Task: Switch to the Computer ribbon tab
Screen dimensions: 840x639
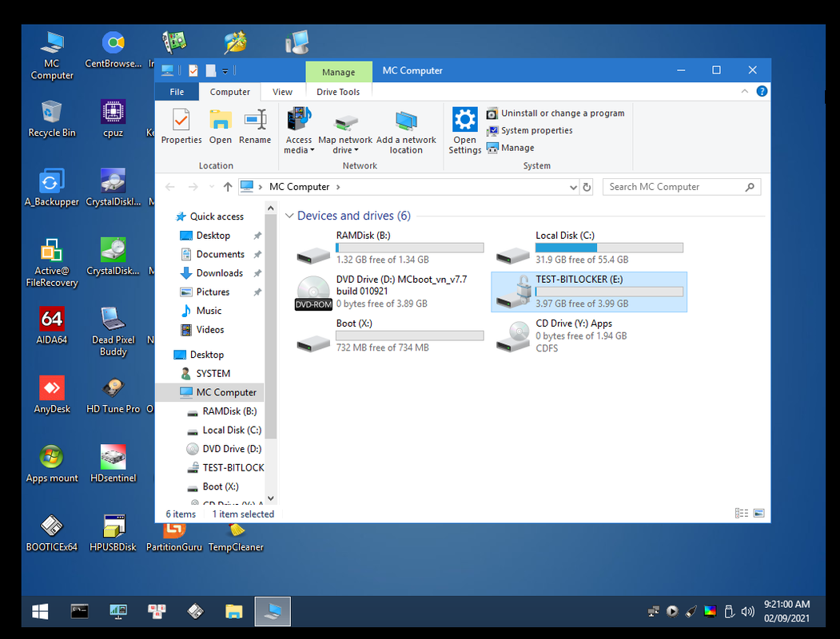Action: (230, 92)
